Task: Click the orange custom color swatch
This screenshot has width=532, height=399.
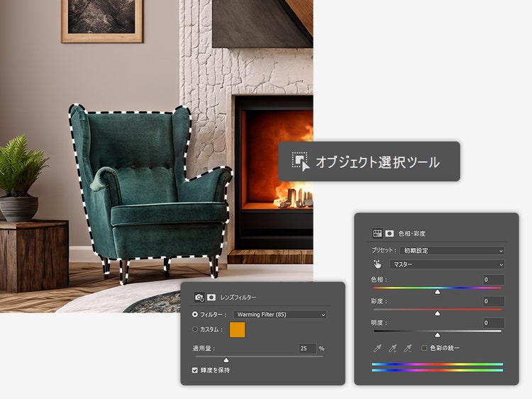Action: click(237, 330)
